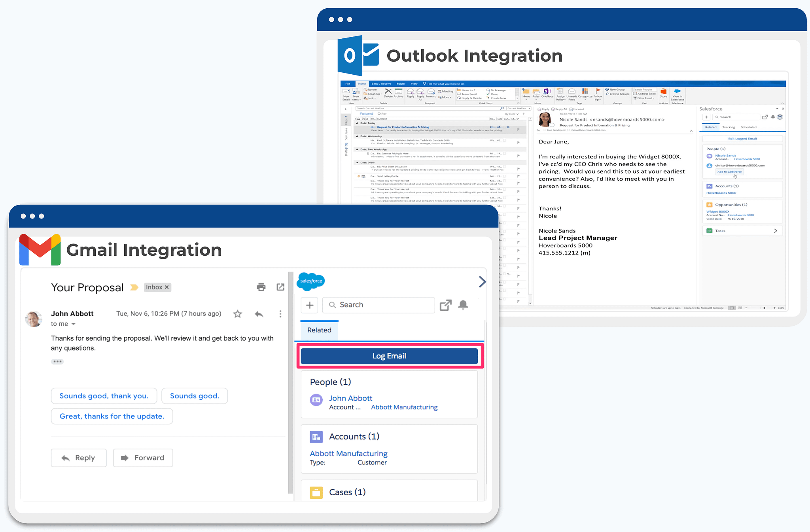Image resolution: width=810 pixels, height=532 pixels.
Task: Click Add to Salesforce for chrisw contact
Action: coord(729,172)
